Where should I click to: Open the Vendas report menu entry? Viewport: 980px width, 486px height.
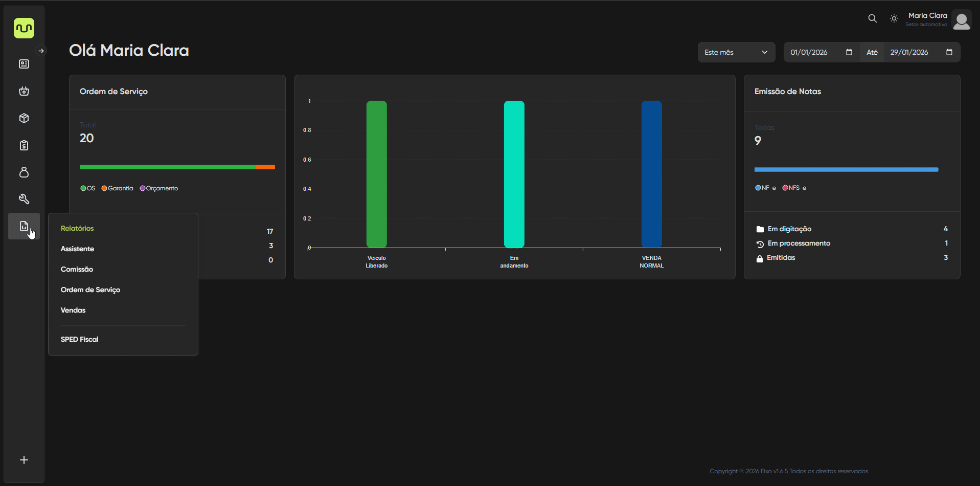(x=73, y=310)
